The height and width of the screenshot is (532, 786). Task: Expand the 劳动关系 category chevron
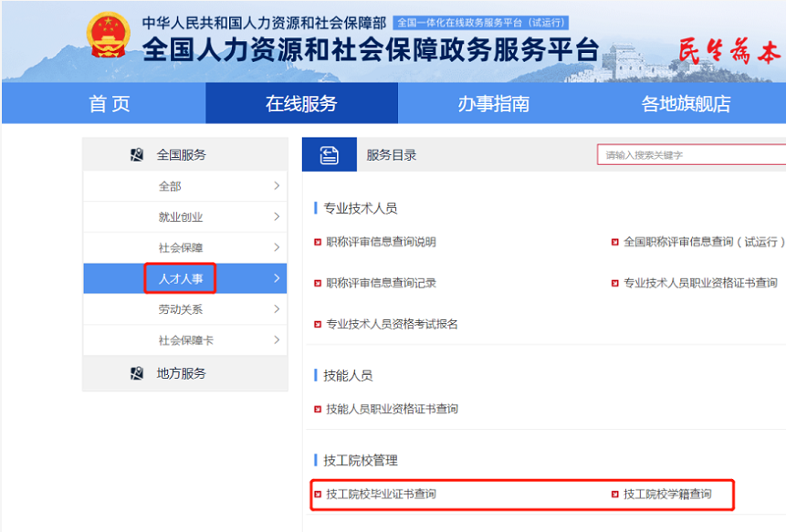click(277, 309)
